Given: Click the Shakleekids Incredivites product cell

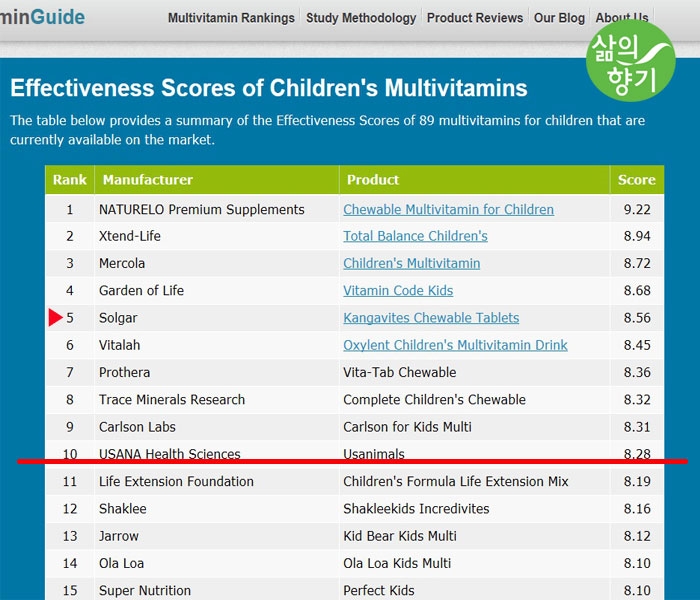Looking at the screenshot, I should [x=474, y=508].
